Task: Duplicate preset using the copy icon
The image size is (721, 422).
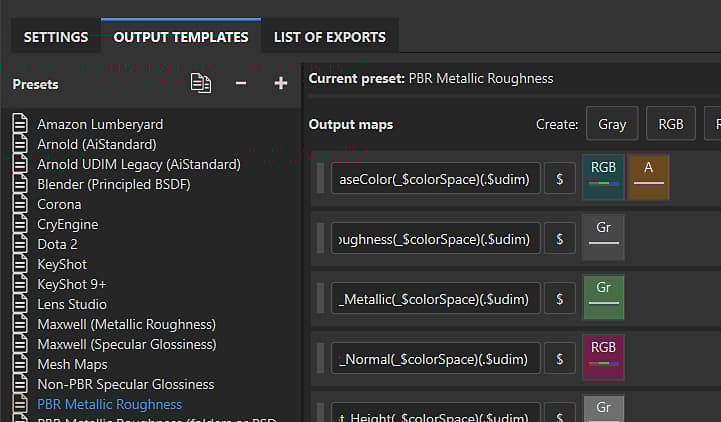Action: [x=201, y=84]
